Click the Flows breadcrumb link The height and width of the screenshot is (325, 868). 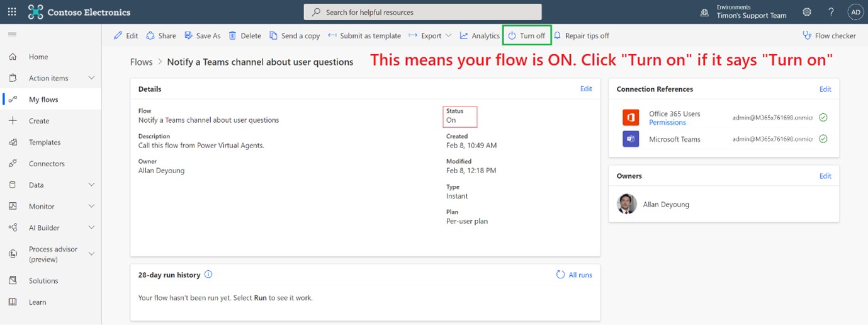[142, 62]
